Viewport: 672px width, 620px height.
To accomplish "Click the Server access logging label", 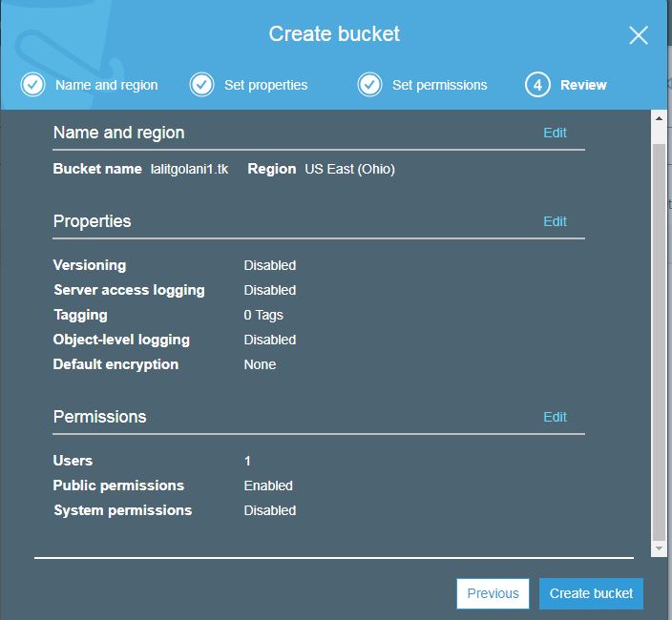I will pos(129,290).
